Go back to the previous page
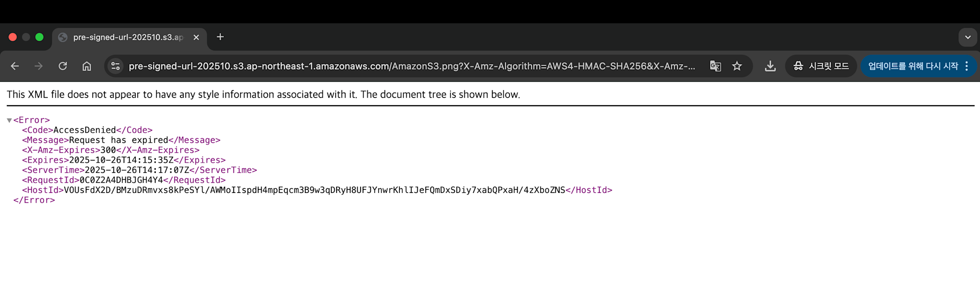The height and width of the screenshot is (286, 980). pyautogui.click(x=15, y=66)
